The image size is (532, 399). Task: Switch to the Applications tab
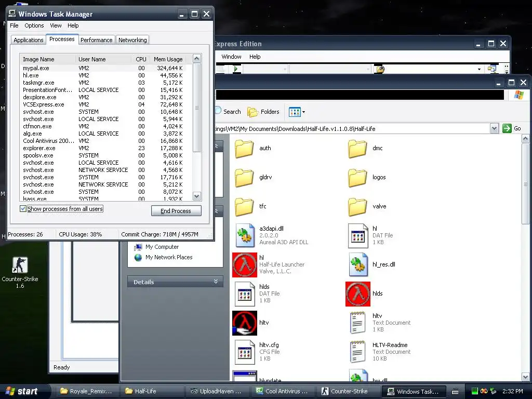click(x=29, y=40)
